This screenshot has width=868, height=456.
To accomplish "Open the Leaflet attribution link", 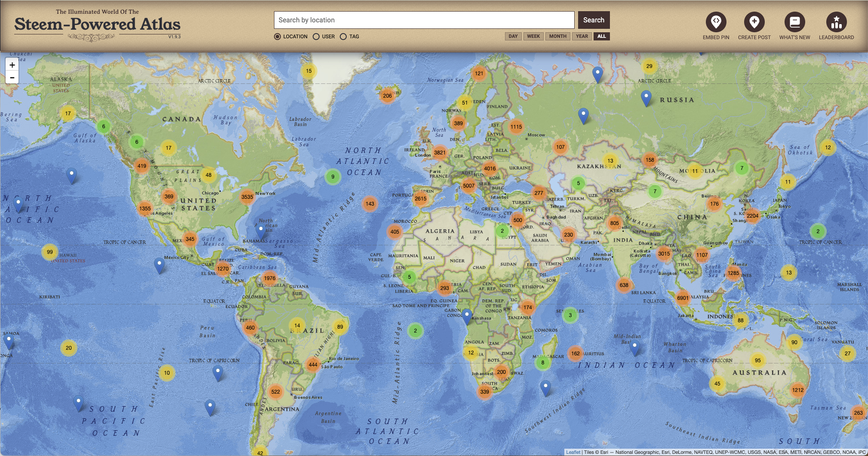I will [573, 452].
